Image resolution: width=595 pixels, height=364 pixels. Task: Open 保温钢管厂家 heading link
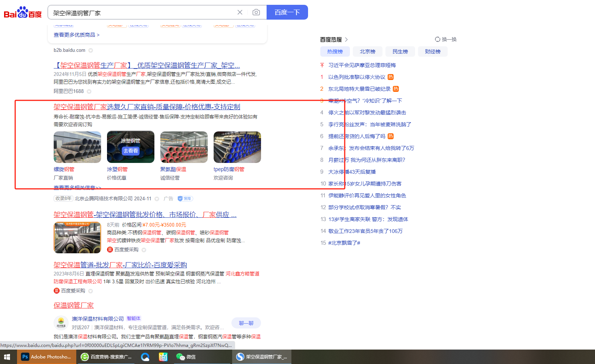[74, 305]
